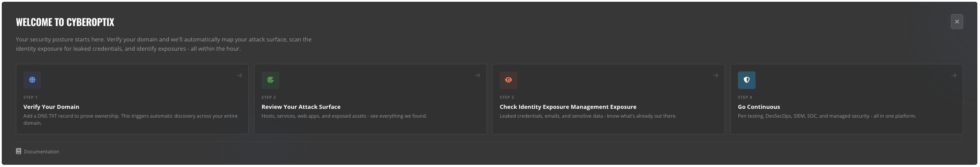The image size is (980, 167).
Task: Click the 'STEP 2' label
Action: click(x=269, y=97)
